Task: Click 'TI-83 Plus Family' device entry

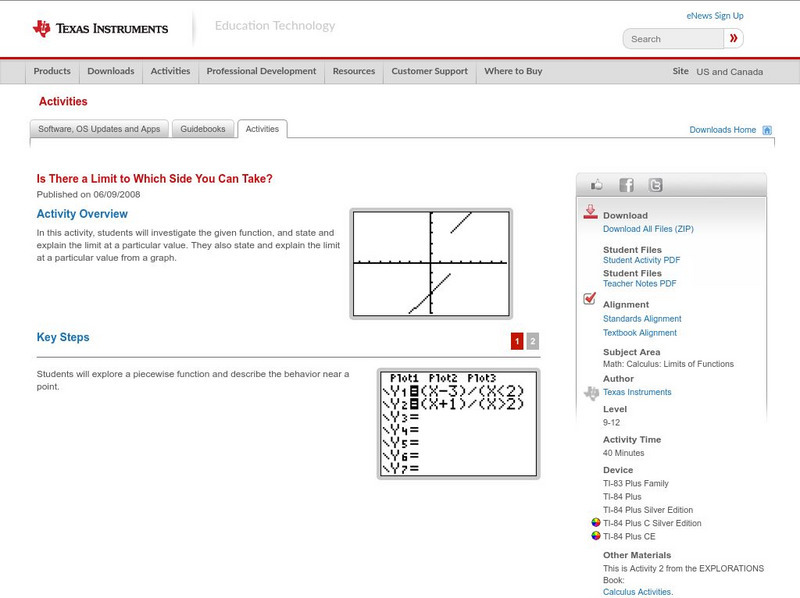Action: [636, 483]
